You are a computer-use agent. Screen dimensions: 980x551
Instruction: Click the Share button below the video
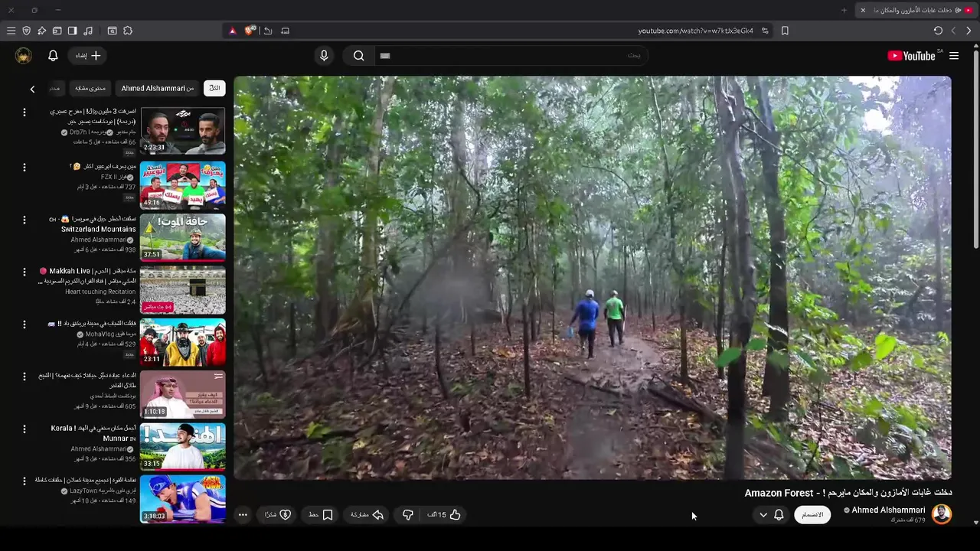pyautogui.click(x=367, y=515)
